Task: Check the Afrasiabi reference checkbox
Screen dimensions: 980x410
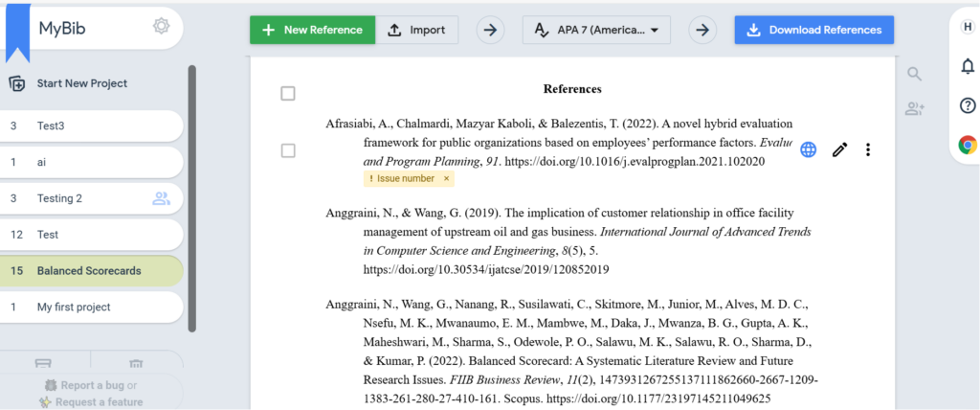Action: pos(288,150)
